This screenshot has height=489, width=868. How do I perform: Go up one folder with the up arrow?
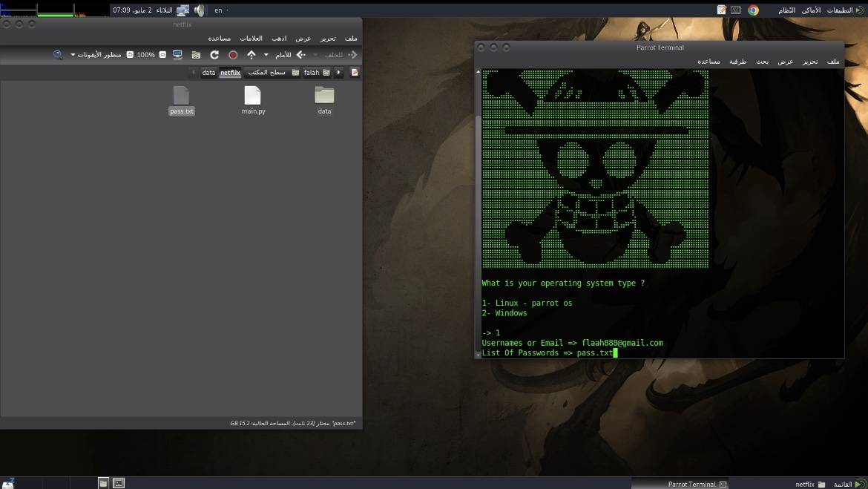point(251,55)
